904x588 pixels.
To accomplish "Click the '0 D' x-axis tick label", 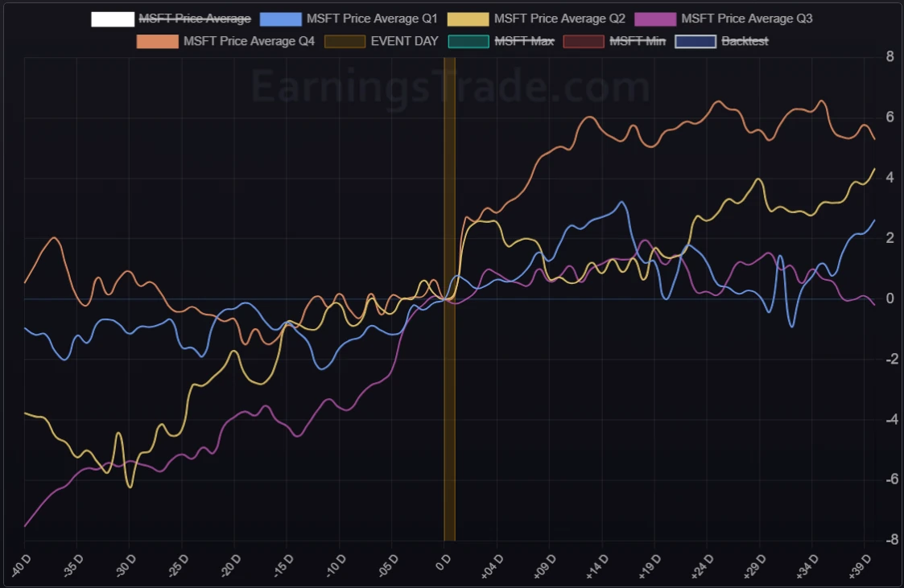I will click(444, 560).
